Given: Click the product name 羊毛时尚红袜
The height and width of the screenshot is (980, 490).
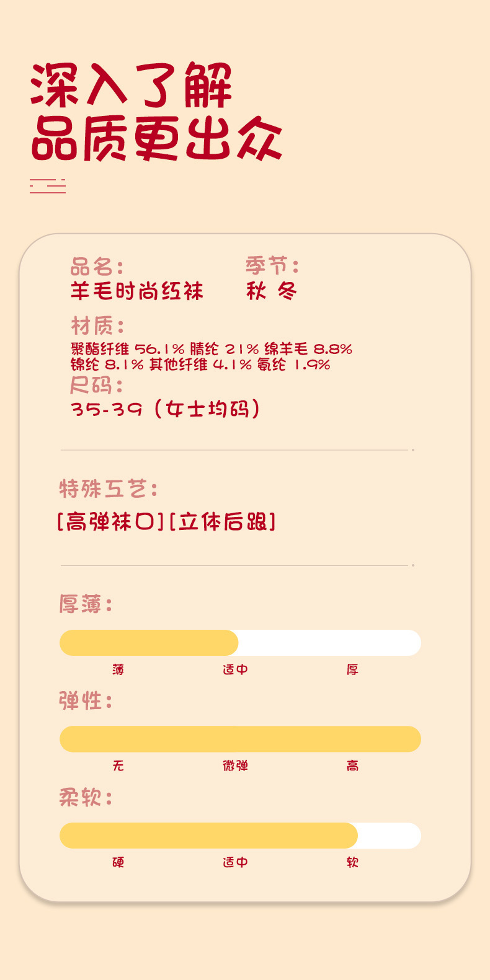Looking at the screenshot, I should pos(137,291).
